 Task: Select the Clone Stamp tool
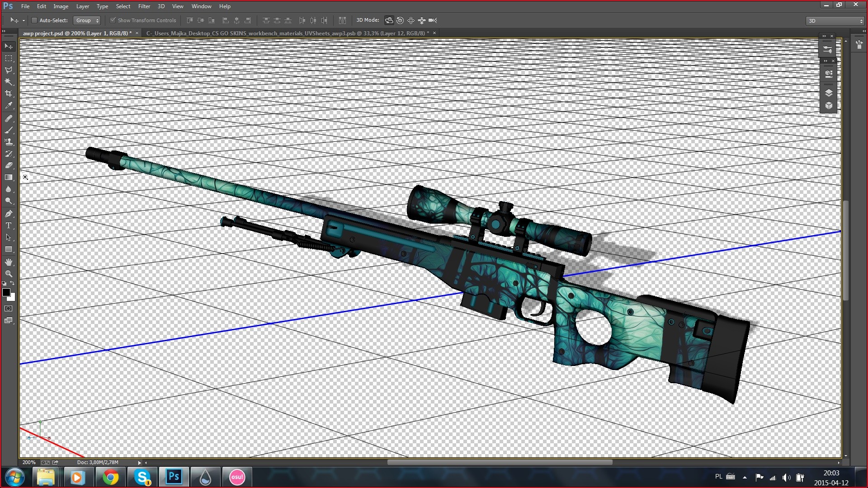[9, 142]
